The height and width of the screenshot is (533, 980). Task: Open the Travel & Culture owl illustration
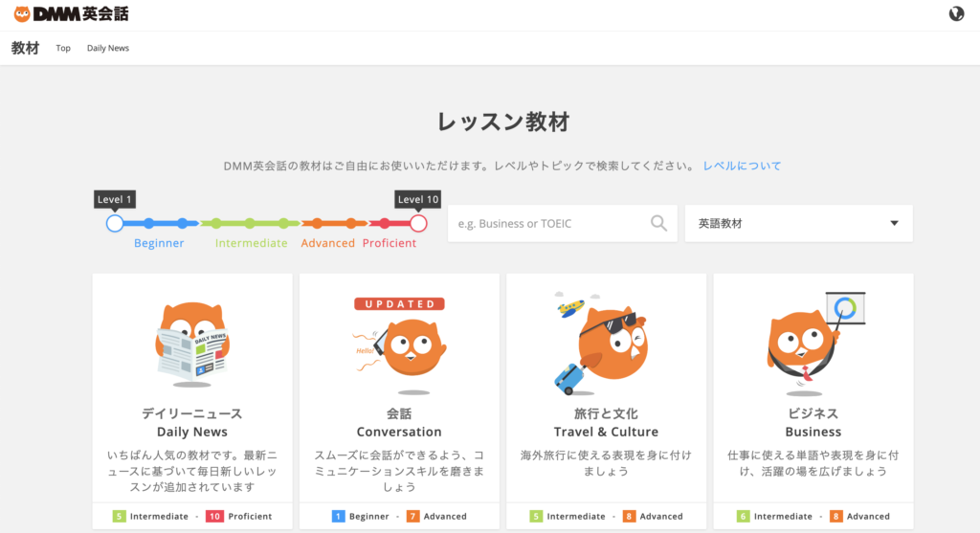tap(603, 343)
